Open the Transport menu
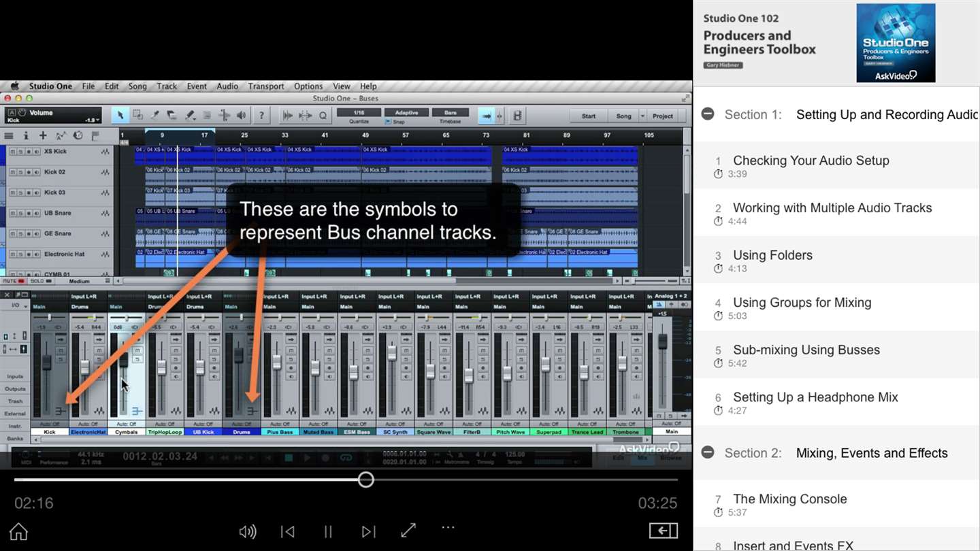 coord(266,86)
